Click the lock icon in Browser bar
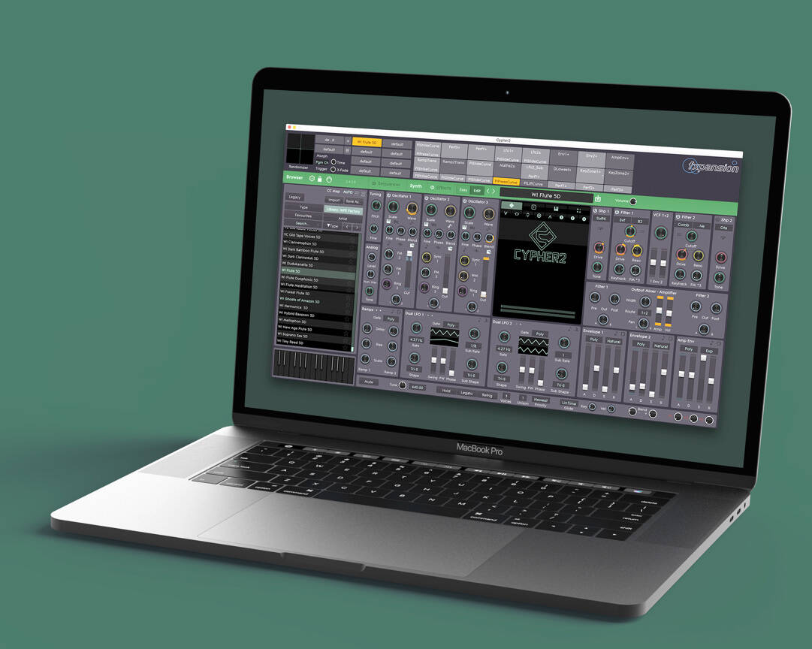Viewport: 812px width, 649px height. point(319,180)
